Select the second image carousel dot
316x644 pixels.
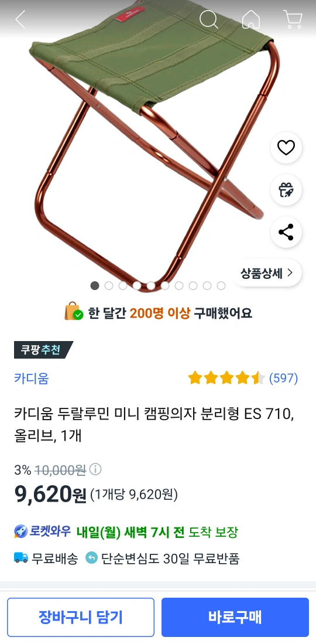tap(109, 285)
